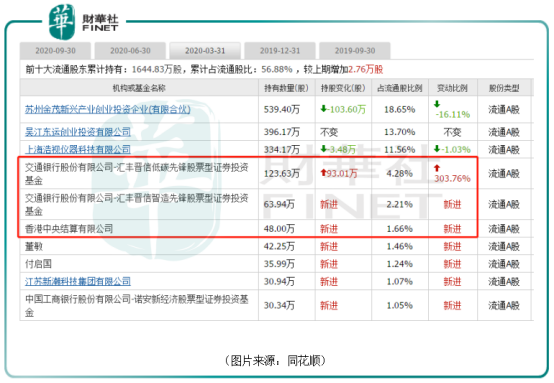Click the 占流通股比例 column header
554x383 pixels.
point(400,88)
